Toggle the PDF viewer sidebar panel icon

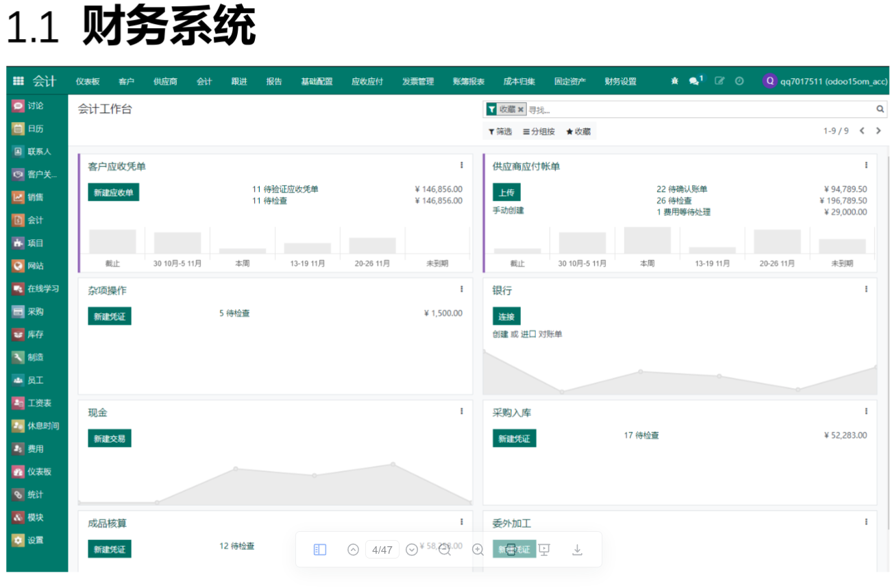320,550
